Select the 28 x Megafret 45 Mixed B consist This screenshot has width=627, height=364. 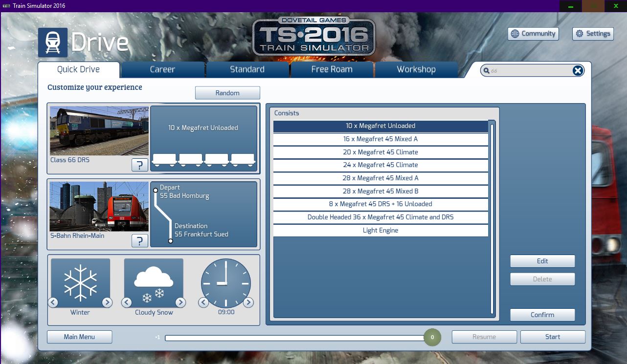[381, 192]
